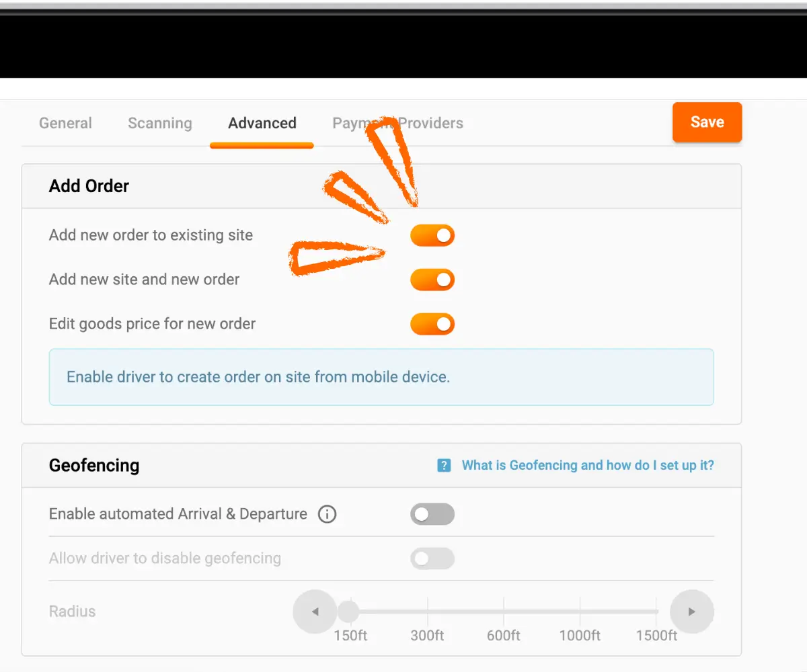This screenshot has height=672, width=807.
Task: Click the 'Geofencing' section heading
Action: coord(94,465)
